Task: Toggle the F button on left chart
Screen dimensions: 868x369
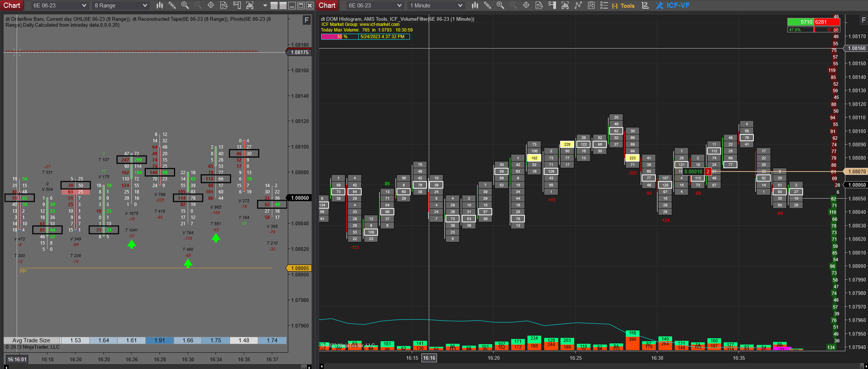Action: [x=306, y=20]
